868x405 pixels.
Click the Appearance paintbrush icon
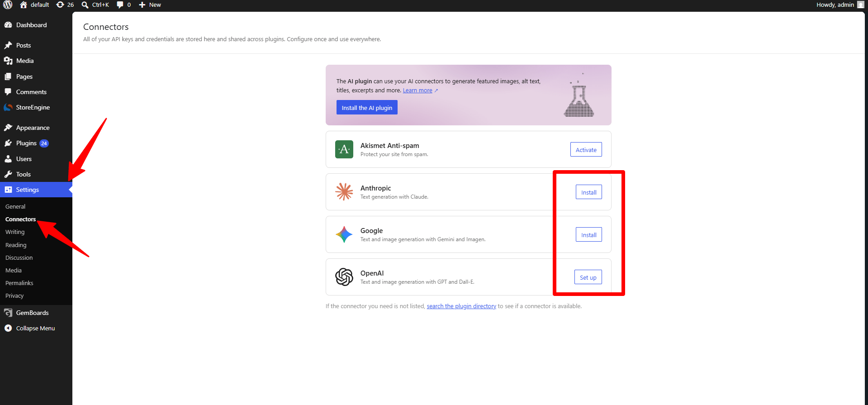point(8,128)
